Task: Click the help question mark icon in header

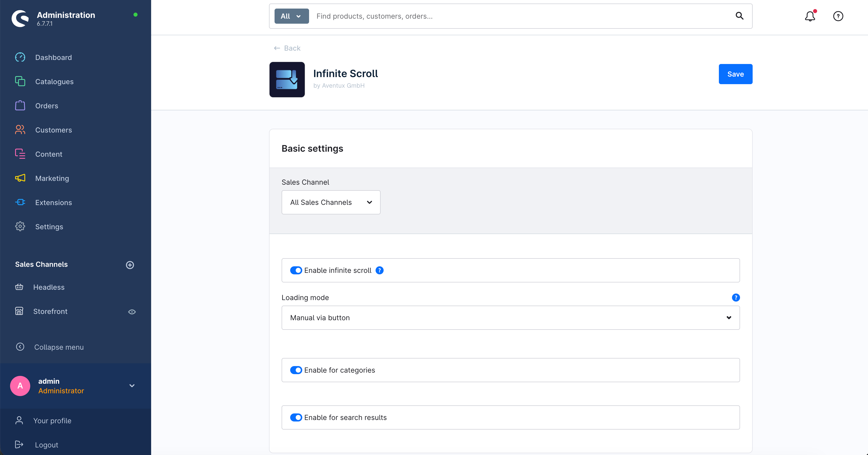Action: [x=838, y=16]
